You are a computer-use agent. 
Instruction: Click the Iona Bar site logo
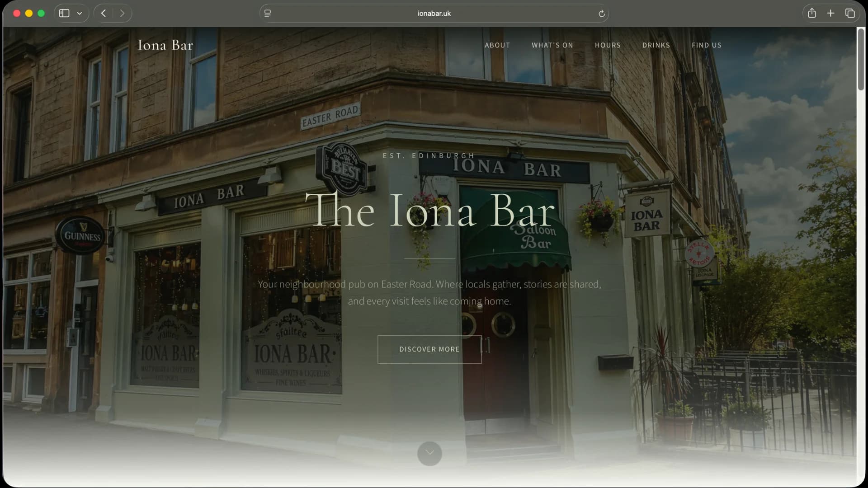click(x=165, y=45)
